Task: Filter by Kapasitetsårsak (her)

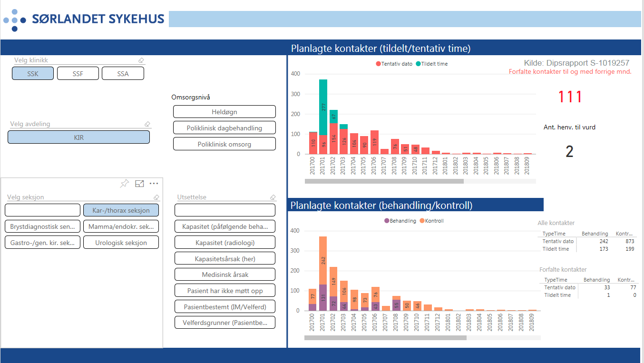Action: (225, 258)
